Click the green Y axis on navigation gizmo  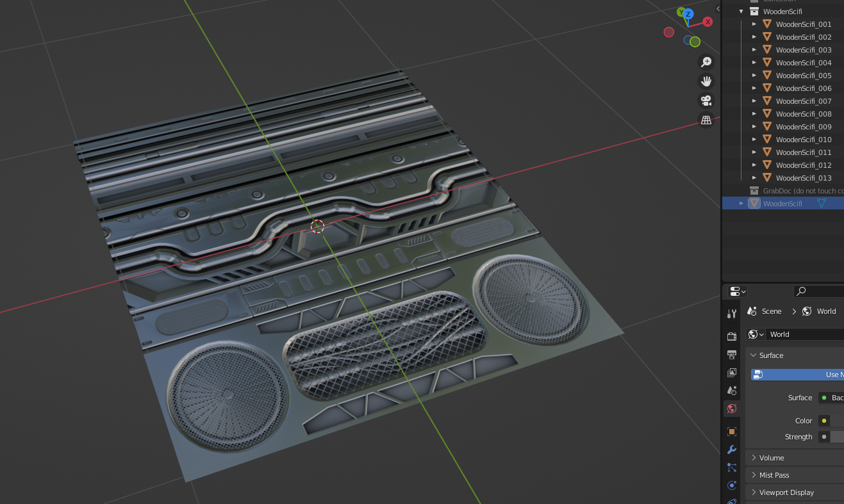coord(681,12)
